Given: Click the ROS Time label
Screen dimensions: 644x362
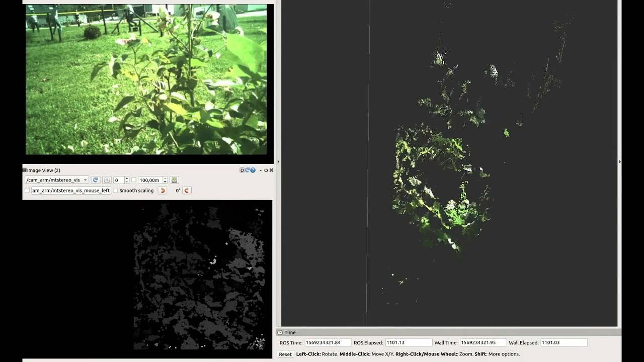Looking at the screenshot, I should 291,342.
